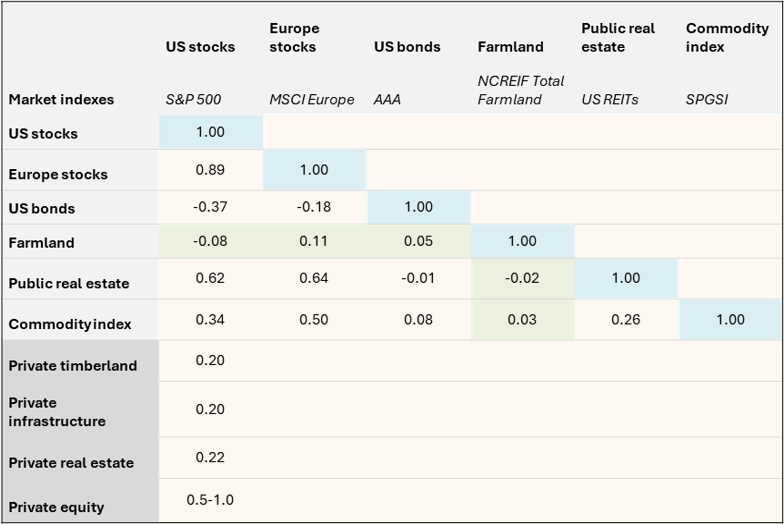
Task: Click the Europe stocks column header
Action: pos(294,37)
